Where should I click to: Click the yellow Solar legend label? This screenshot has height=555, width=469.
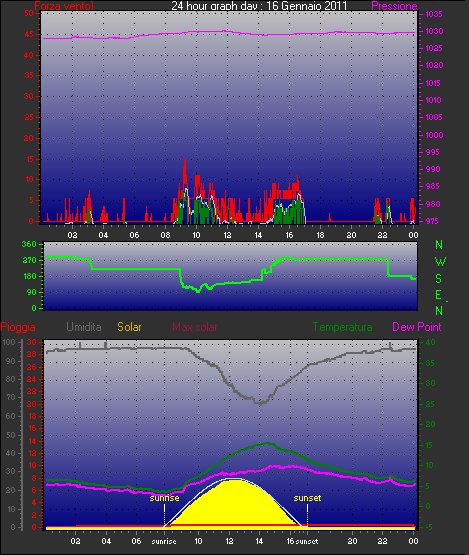(129, 327)
